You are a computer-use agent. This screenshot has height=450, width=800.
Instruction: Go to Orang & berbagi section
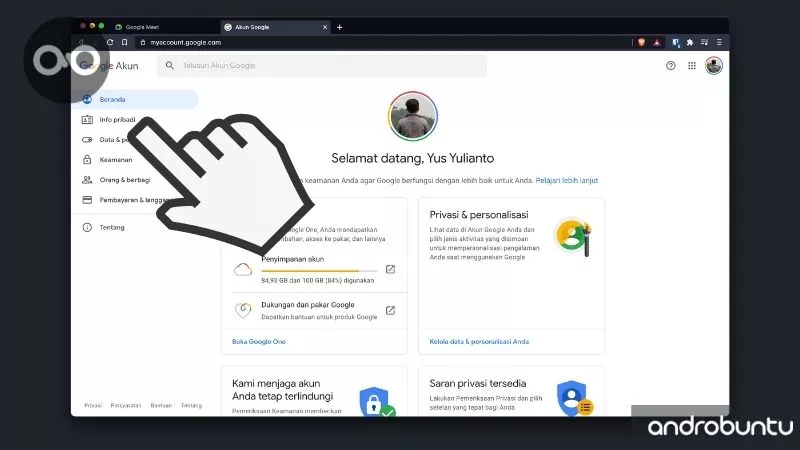(123, 180)
